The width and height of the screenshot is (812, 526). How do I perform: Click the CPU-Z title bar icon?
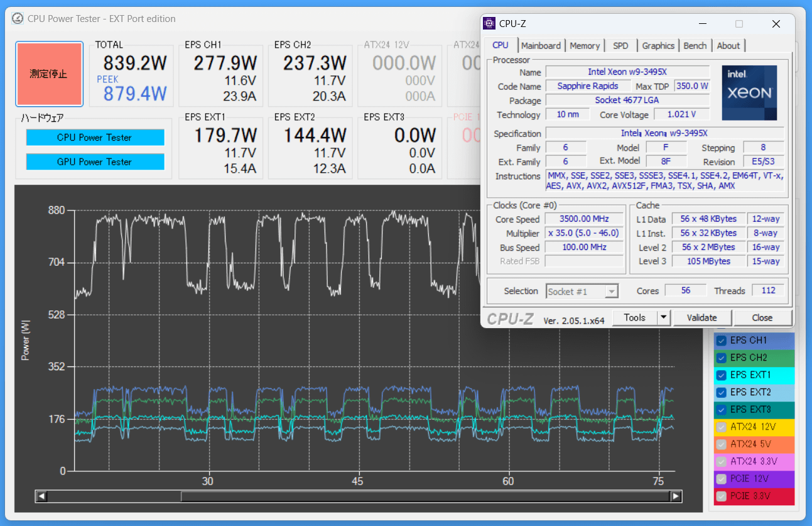(489, 24)
